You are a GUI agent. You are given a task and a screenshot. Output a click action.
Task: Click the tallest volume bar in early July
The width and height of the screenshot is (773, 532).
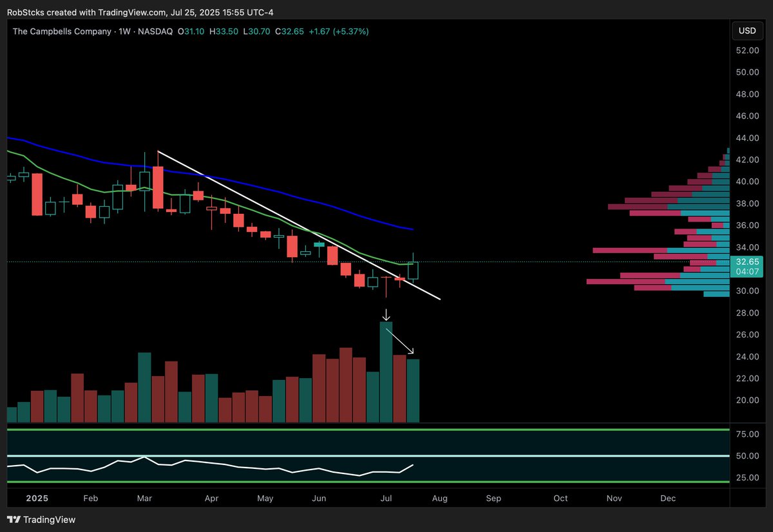coord(386,372)
